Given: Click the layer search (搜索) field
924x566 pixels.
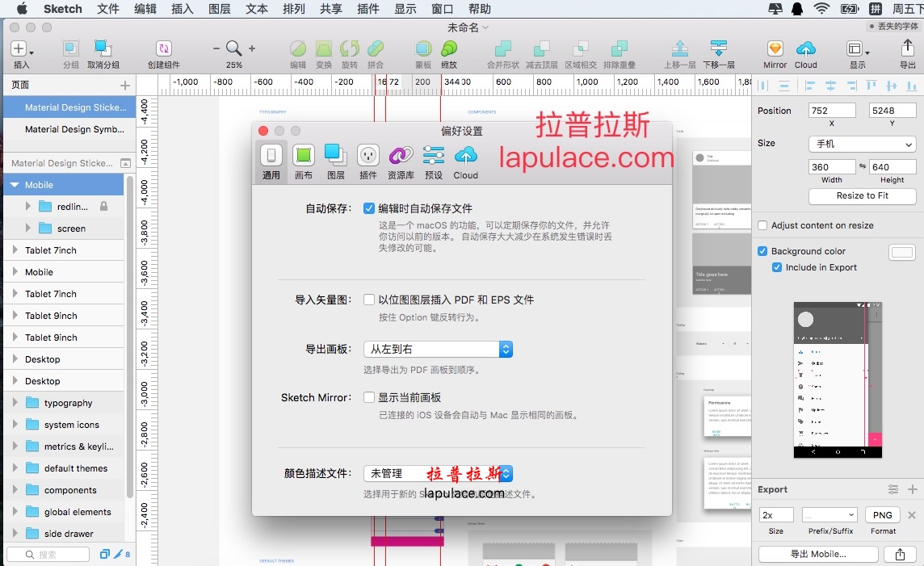Looking at the screenshot, I should click(48, 554).
